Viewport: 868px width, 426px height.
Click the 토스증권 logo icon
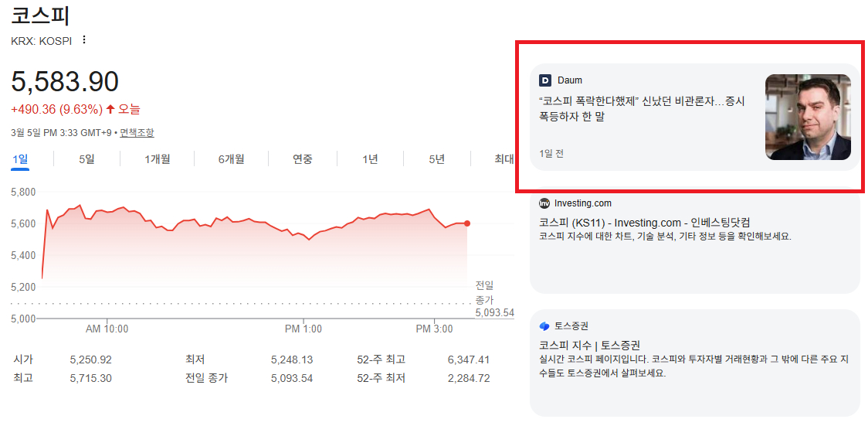544,326
